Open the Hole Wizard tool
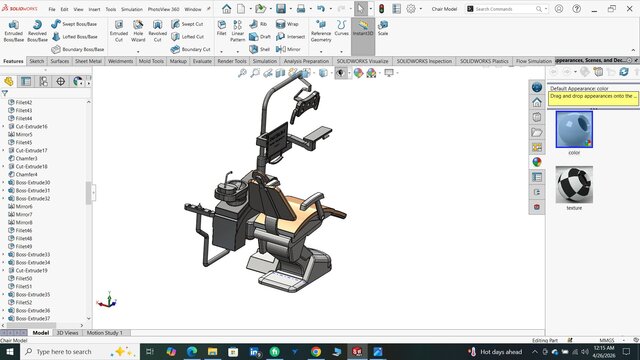 pyautogui.click(x=138, y=31)
